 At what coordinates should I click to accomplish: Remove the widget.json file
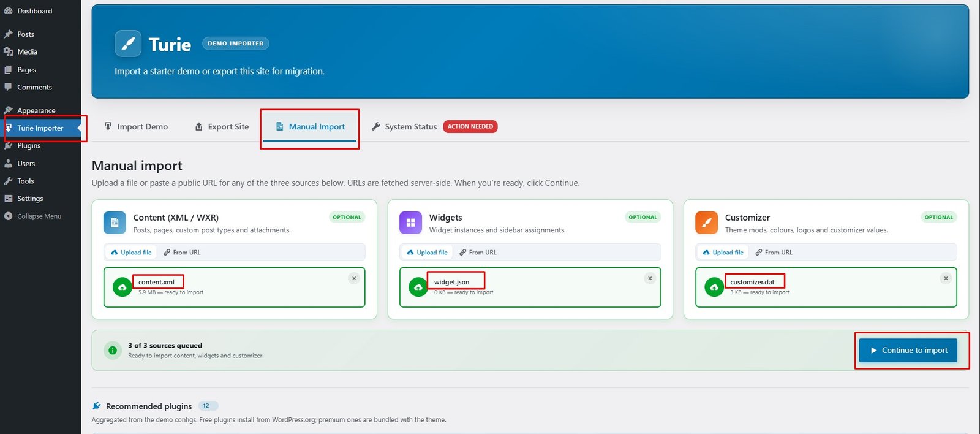tap(650, 278)
